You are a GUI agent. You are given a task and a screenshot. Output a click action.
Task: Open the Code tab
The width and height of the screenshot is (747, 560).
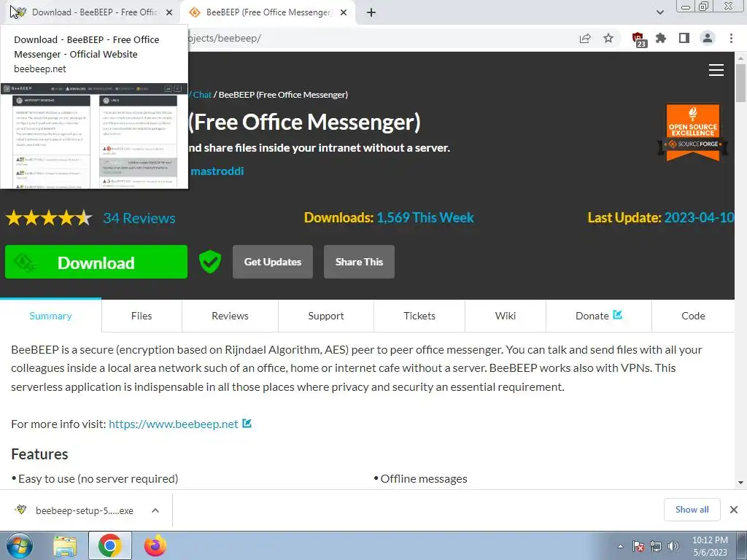tap(693, 316)
